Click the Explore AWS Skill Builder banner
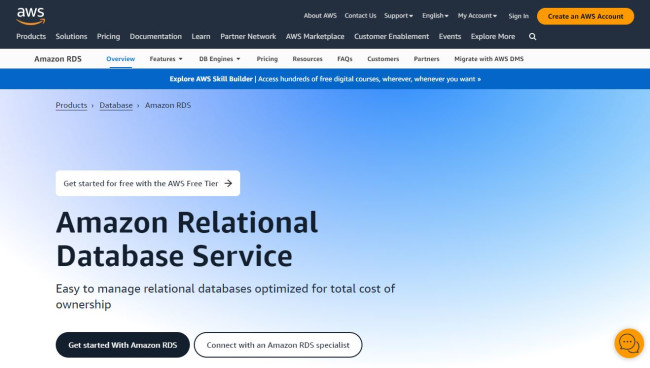The width and height of the screenshot is (650, 368). click(325, 79)
